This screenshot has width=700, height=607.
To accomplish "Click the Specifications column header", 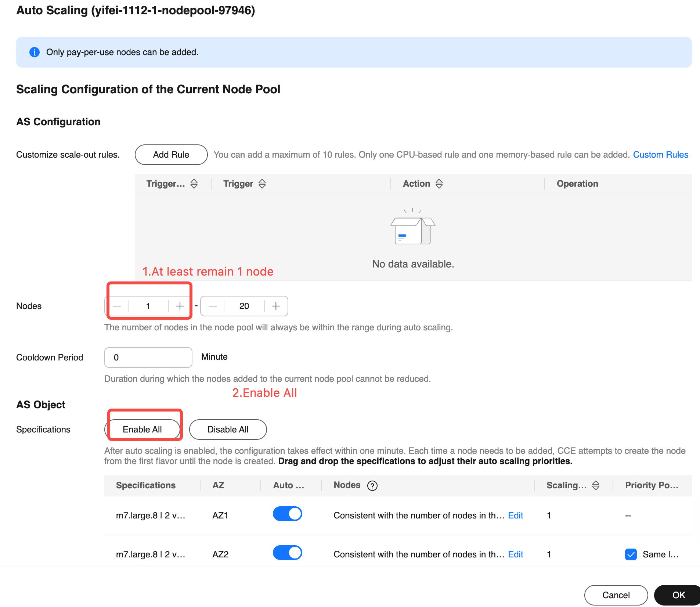I will (146, 485).
